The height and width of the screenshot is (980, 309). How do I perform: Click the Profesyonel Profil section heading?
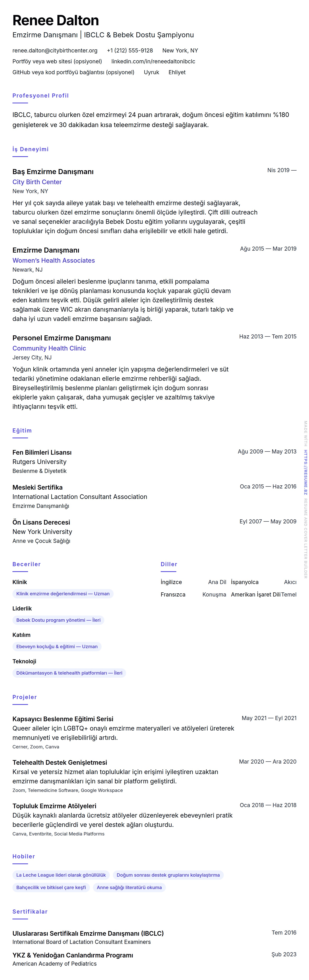click(40, 95)
